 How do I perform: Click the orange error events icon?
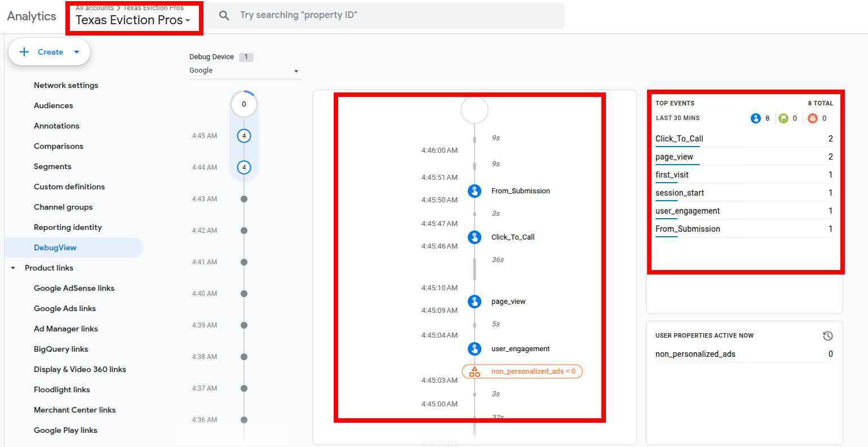click(x=812, y=118)
